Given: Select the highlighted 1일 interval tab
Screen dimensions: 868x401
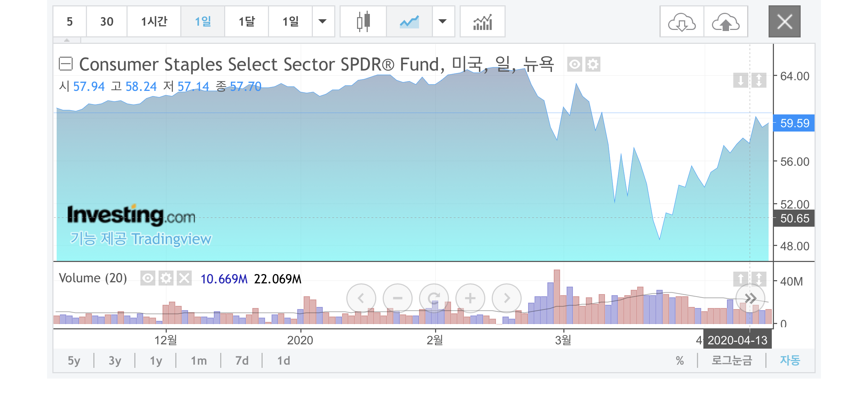Looking at the screenshot, I should (x=203, y=21).
